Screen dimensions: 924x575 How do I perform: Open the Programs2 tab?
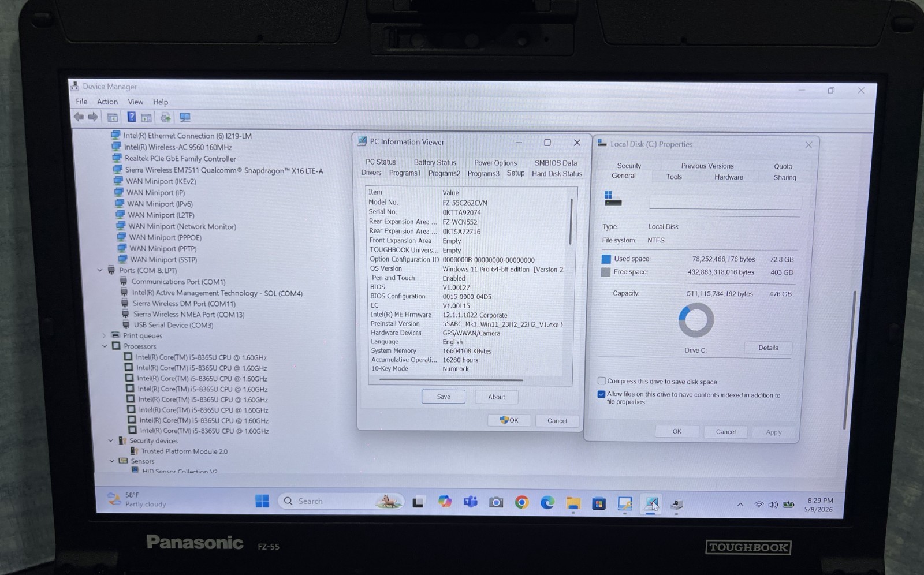(444, 173)
